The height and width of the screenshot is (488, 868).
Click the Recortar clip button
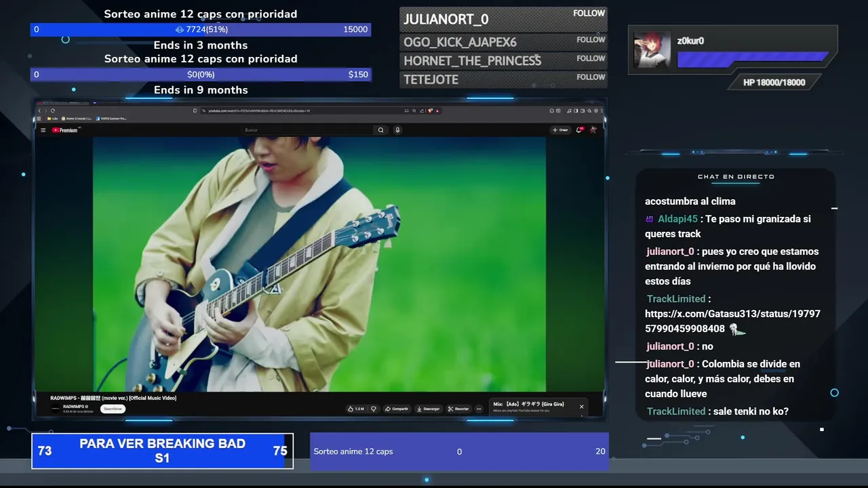click(x=459, y=409)
